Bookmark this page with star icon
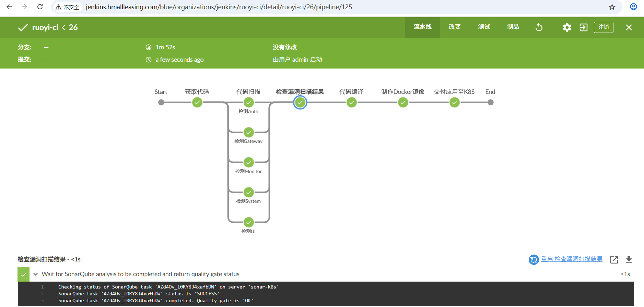 click(x=612, y=7)
